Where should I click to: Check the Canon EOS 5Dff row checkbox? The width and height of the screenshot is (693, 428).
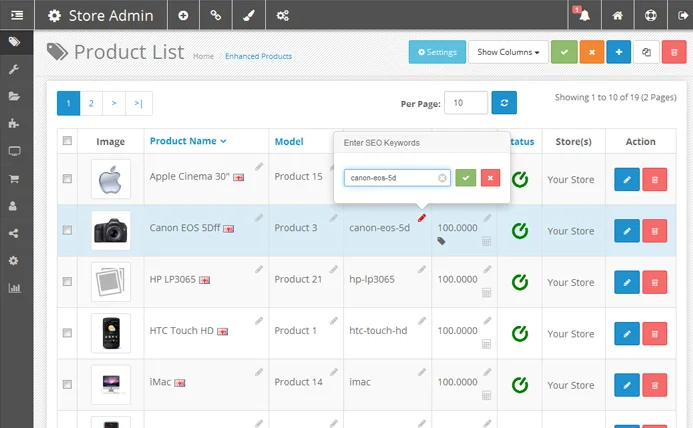click(67, 230)
